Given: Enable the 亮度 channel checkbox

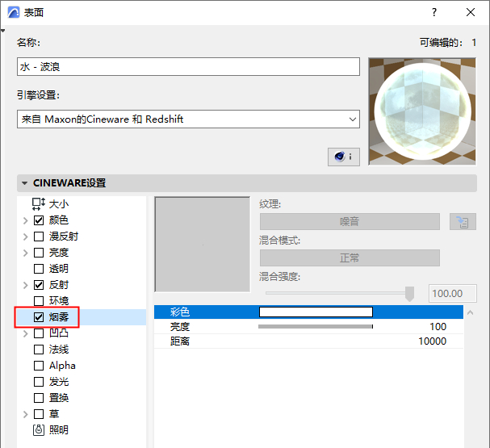Looking at the screenshot, I should pyautogui.click(x=39, y=253).
